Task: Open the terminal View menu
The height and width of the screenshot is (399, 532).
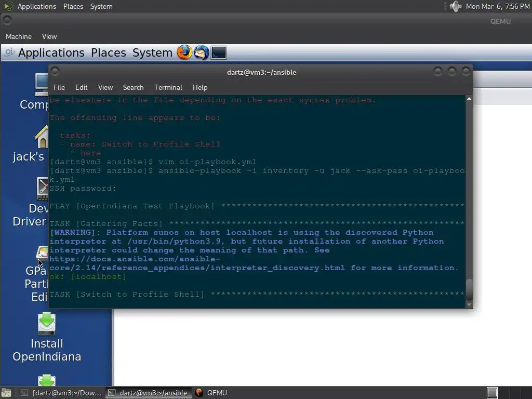Action: point(105,87)
